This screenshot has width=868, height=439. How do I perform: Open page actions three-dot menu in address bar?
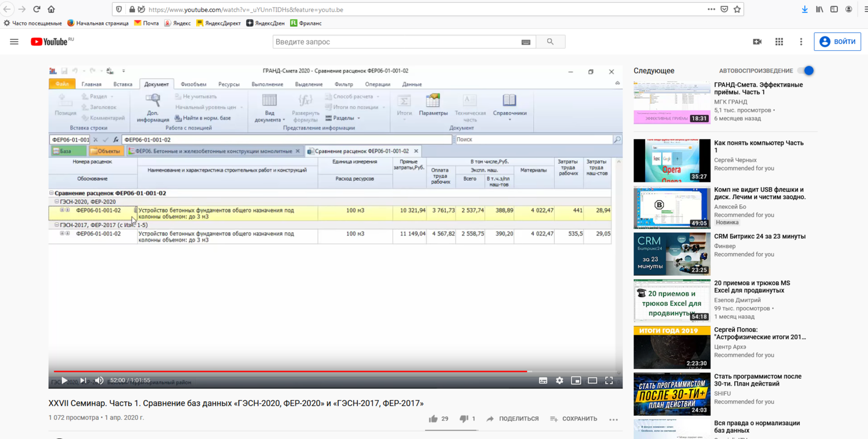pyautogui.click(x=711, y=9)
